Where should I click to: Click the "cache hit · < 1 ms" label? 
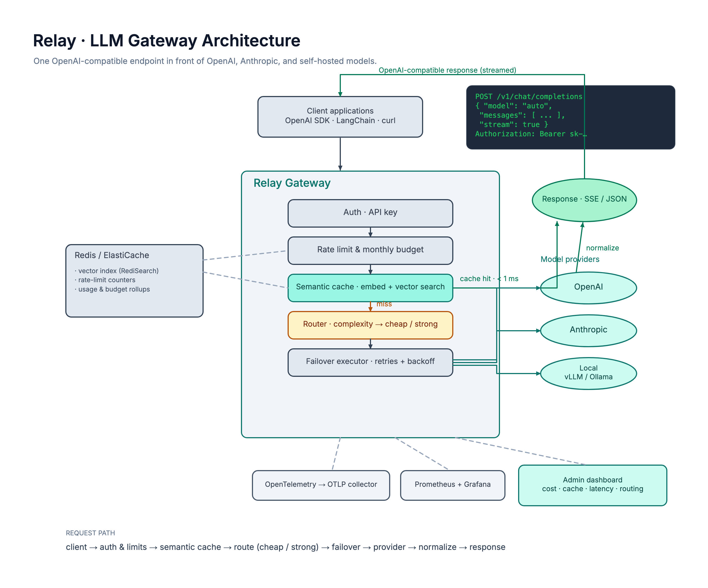coord(489,279)
